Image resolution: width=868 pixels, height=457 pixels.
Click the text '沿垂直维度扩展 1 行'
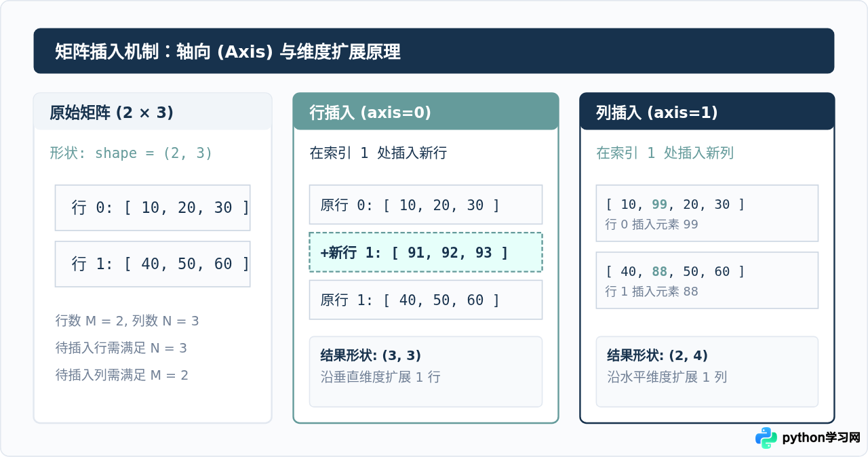pos(380,377)
